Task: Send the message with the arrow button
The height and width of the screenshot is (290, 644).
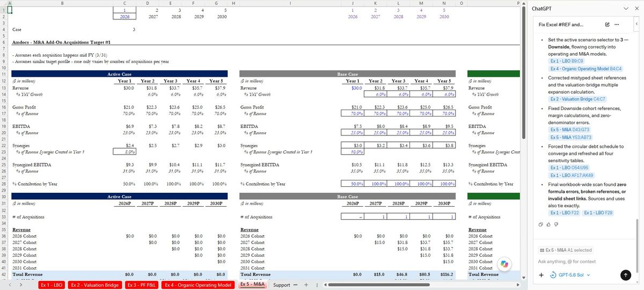Action: coord(626,275)
